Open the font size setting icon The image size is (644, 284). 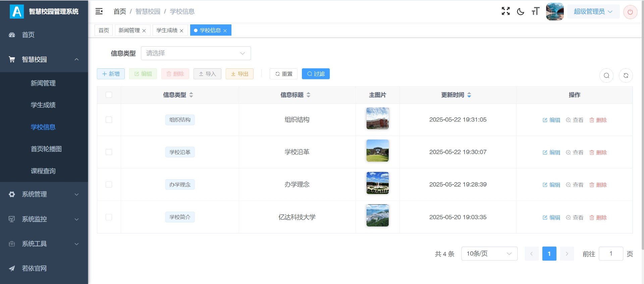coord(535,11)
